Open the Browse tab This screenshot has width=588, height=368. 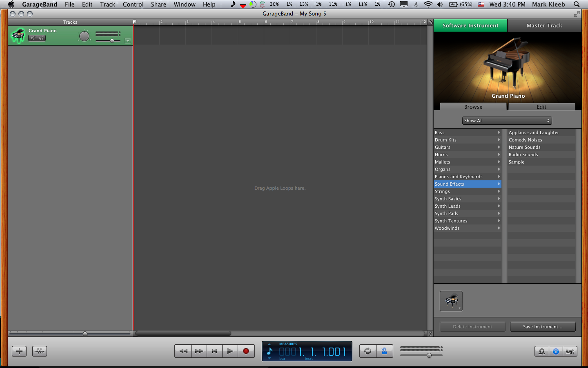[x=473, y=107]
